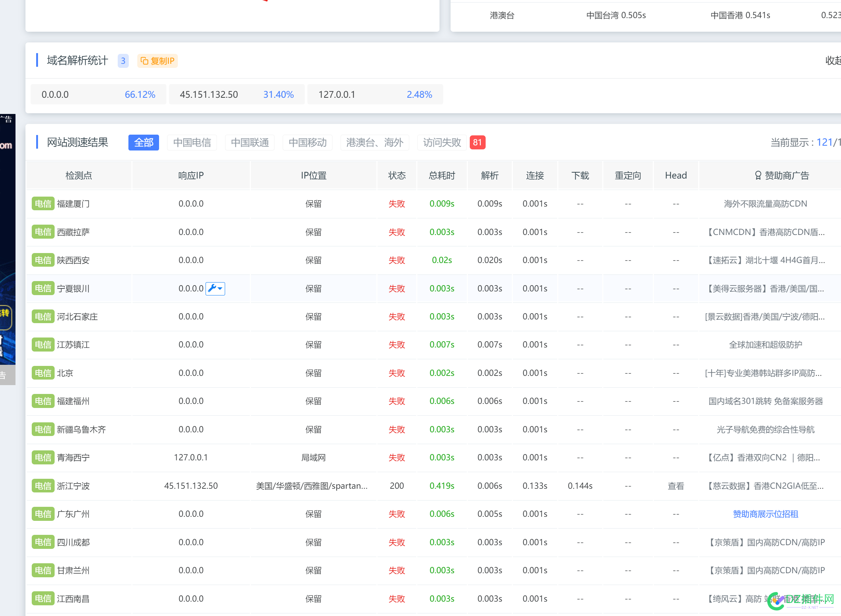Click the 检测点 column header
The image size is (841, 616).
coord(79,176)
